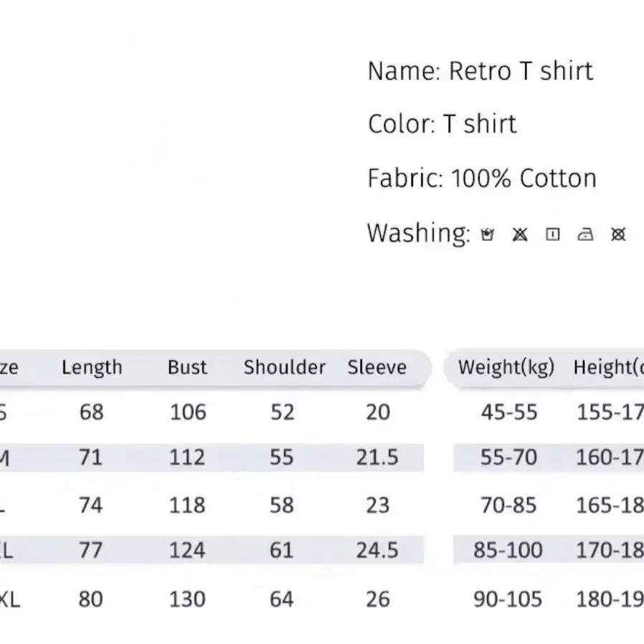The height and width of the screenshot is (644, 644).
Task: Click the square drying care icon
Action: (x=552, y=235)
